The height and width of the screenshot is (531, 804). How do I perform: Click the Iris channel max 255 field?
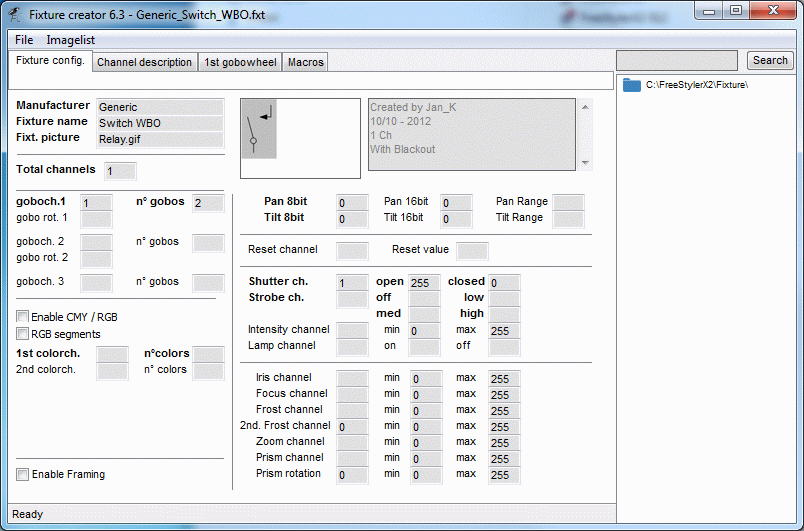pyautogui.click(x=505, y=379)
